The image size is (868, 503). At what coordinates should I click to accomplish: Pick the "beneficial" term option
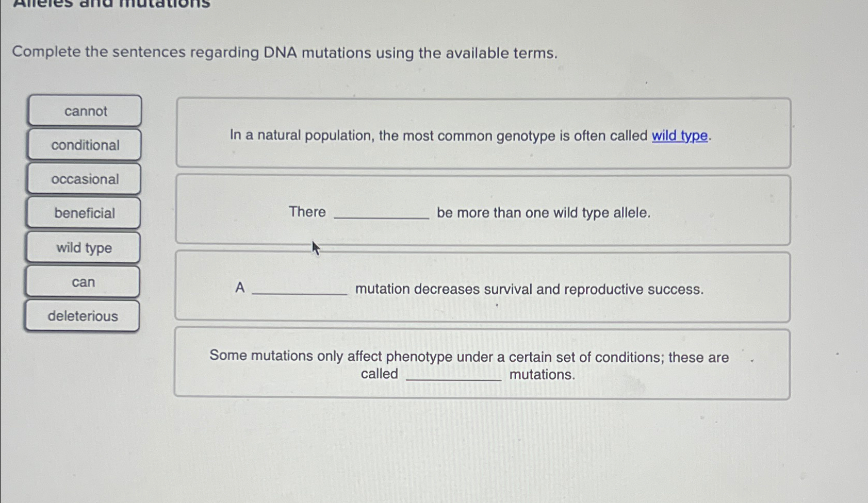[84, 213]
